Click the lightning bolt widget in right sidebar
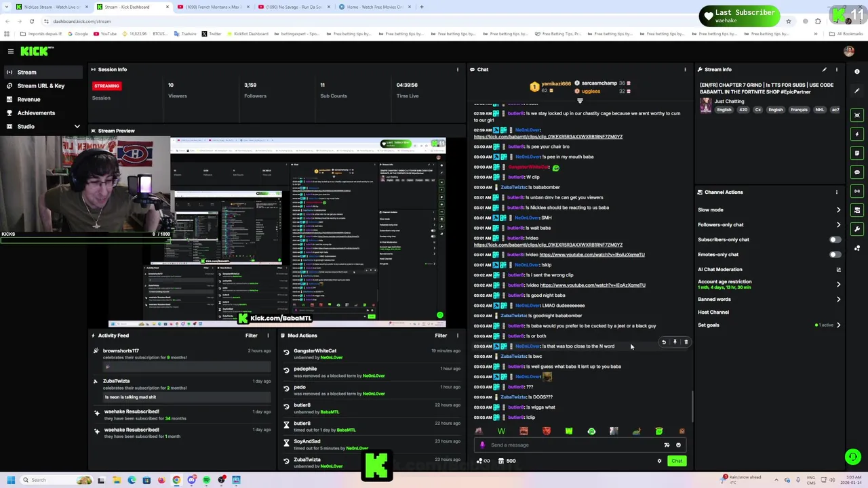Image resolution: width=868 pixels, height=488 pixels. [857, 134]
